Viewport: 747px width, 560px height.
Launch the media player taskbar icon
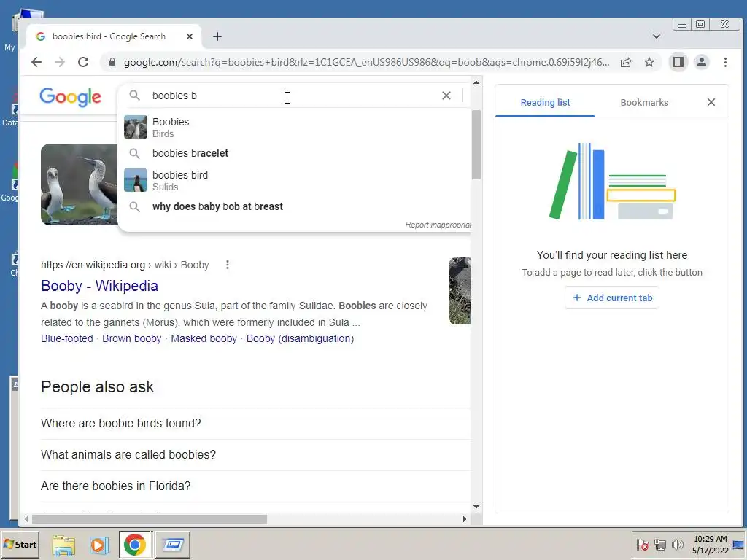coord(99,544)
